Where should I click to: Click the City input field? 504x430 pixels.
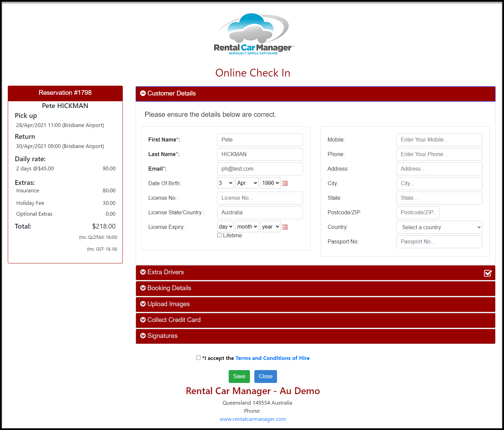pyautogui.click(x=439, y=184)
